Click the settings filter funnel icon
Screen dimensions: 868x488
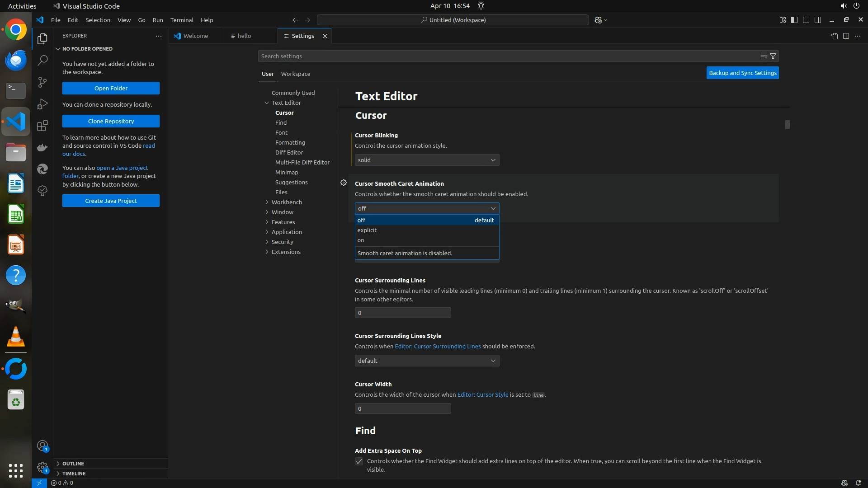[773, 56]
